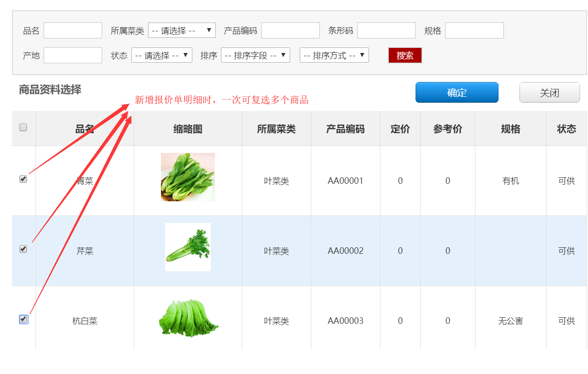
Task: Click into the 条形码 input box
Action: tap(386, 30)
